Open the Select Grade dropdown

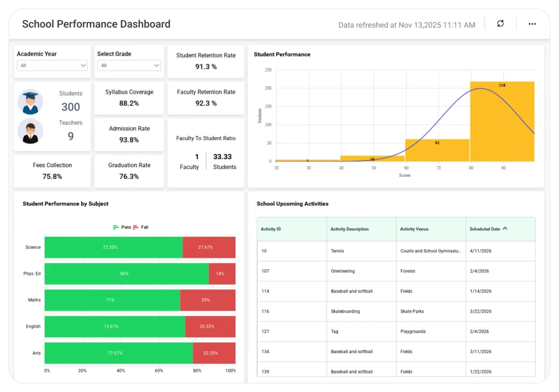(x=129, y=66)
